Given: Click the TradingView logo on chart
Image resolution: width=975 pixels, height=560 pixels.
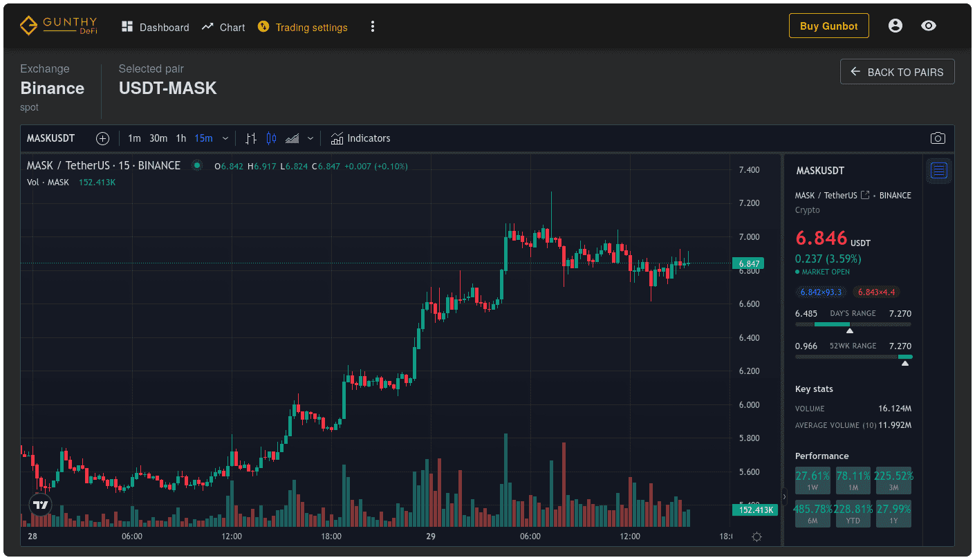Looking at the screenshot, I should click(41, 505).
